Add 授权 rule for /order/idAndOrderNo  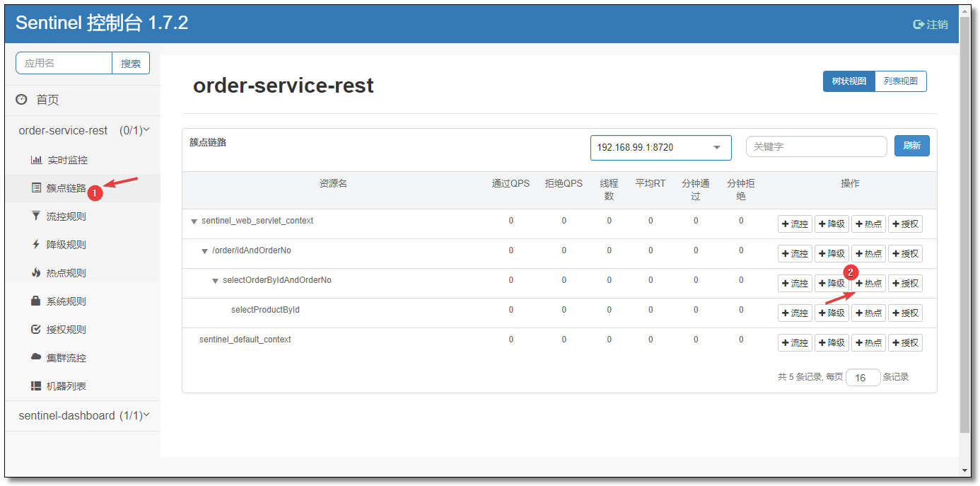pos(905,254)
